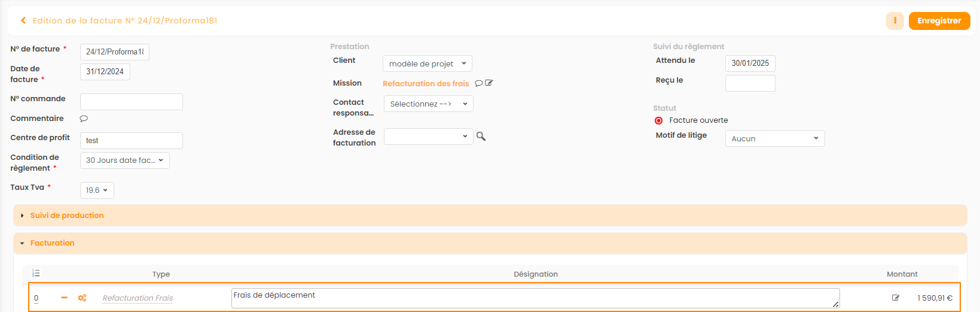This screenshot has height=312, width=980.
Task: Click the comment bubble beside Refacturation des frais
Action: [x=478, y=83]
